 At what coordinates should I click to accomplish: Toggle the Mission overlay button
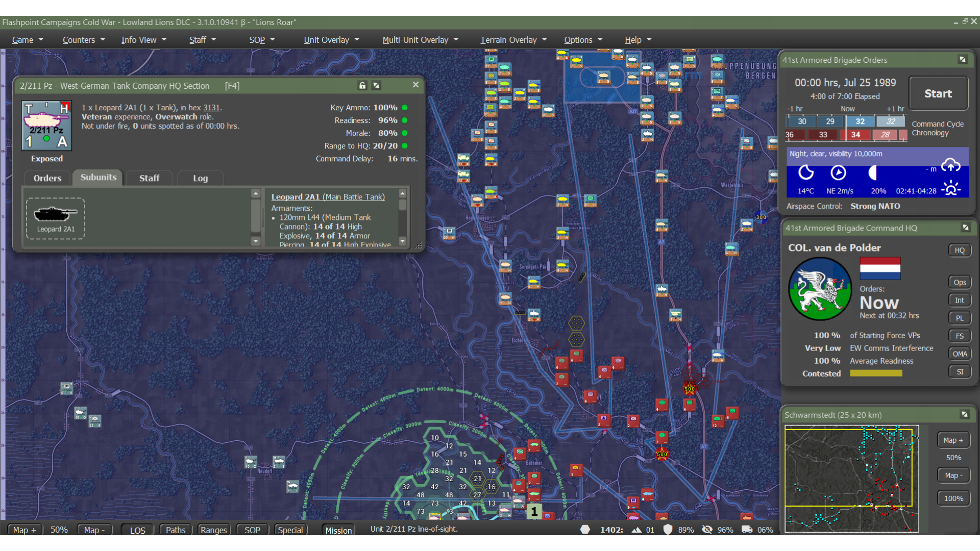tap(338, 530)
